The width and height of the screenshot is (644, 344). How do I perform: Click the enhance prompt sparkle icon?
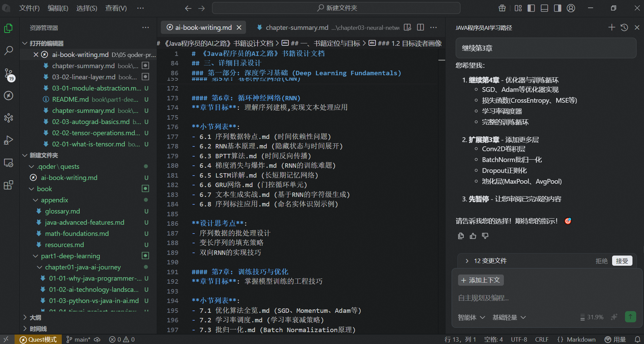(x=614, y=317)
